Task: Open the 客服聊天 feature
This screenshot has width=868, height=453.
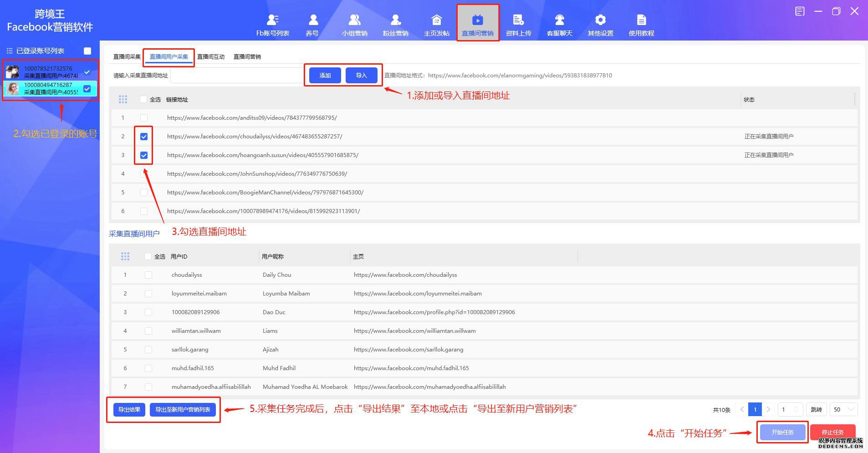Action: click(x=559, y=23)
